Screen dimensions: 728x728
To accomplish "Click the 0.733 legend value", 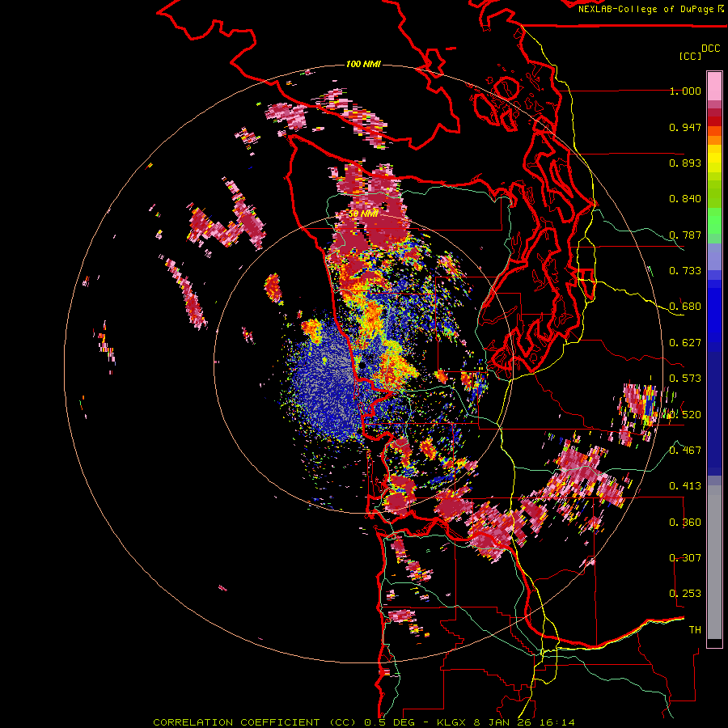I will 685,271.
